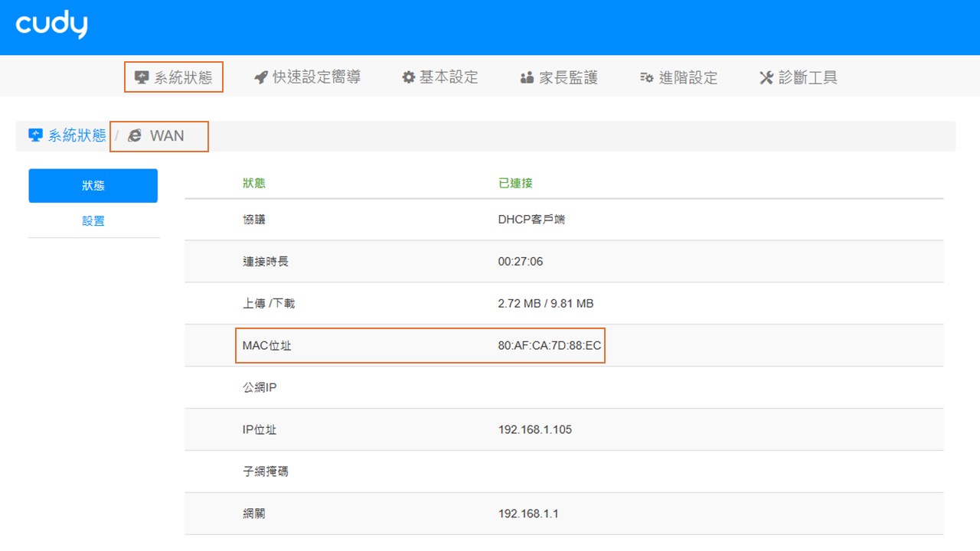This screenshot has width=980, height=551.
Task: Switch to the 設置 sidebar tab
Action: coord(93,221)
